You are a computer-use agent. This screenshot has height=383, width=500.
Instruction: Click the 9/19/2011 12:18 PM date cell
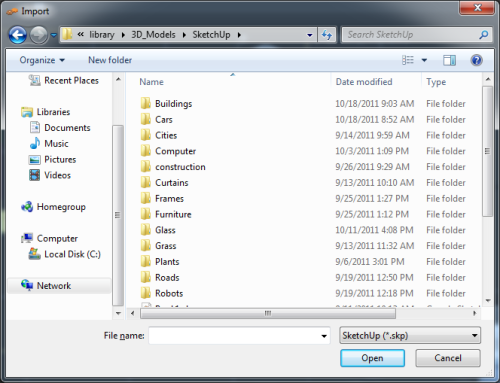point(374,293)
